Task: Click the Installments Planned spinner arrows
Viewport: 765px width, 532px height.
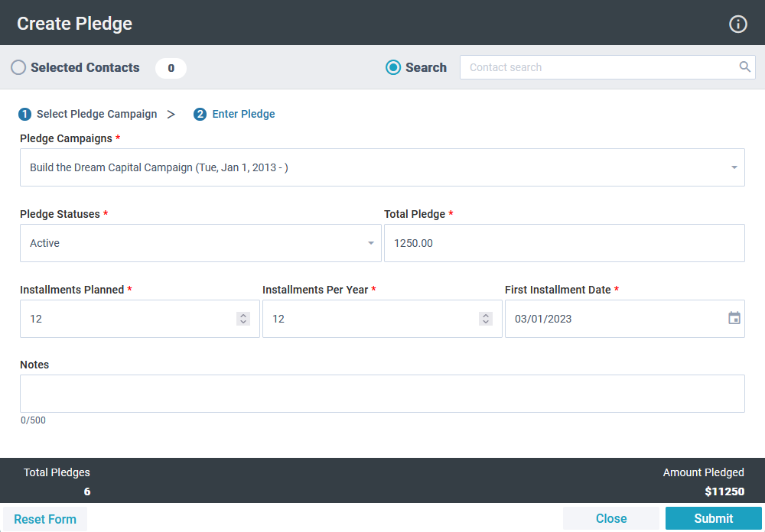Action: tap(243, 319)
